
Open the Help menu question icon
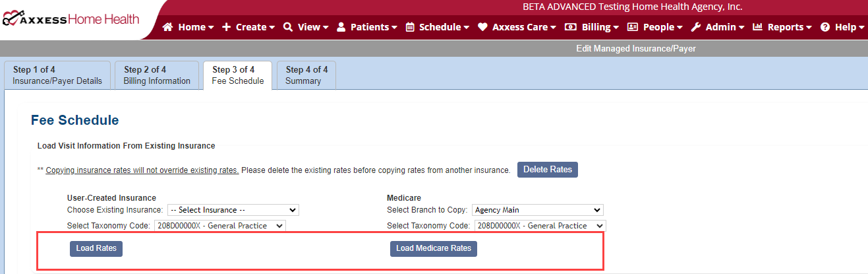(x=825, y=27)
